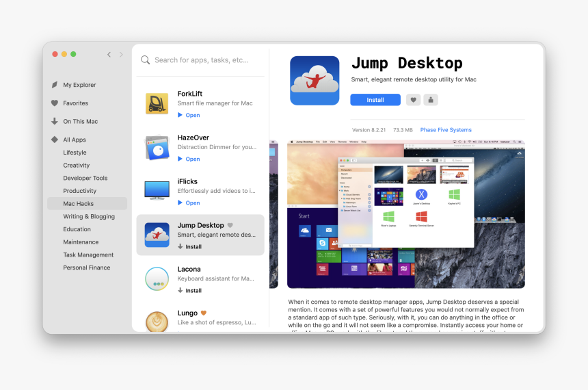Viewport: 588px width, 390px height.
Task: Click the My Explorer leaf icon
Action: [x=55, y=85]
